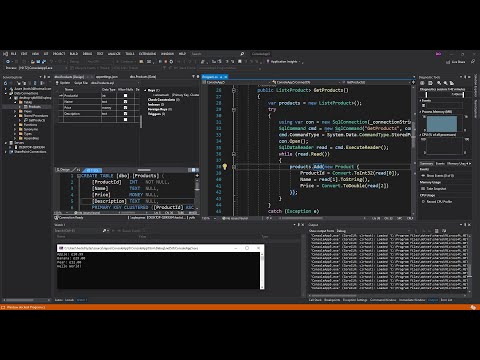This screenshot has width=480, height=360.
Task: Click the red Stop Debugging toolbar icon
Action: pos(166,62)
